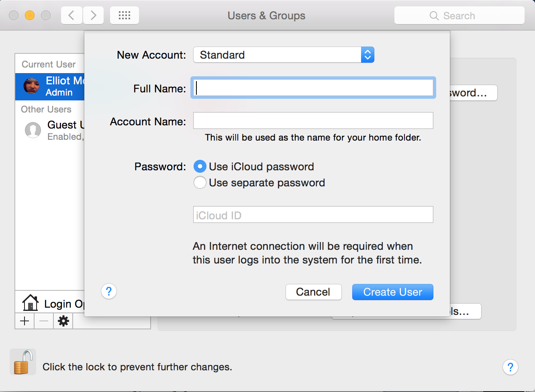Go forward with the right arrow toolbar button
The image size is (535, 392).
point(94,16)
